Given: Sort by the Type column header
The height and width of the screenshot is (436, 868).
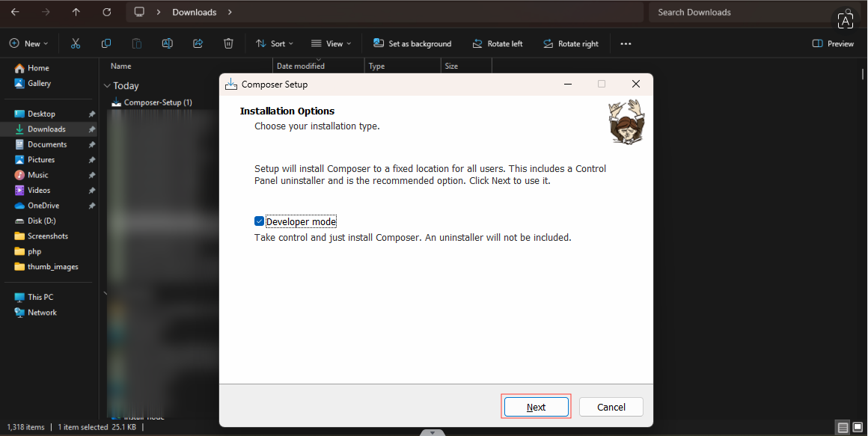Looking at the screenshot, I should tap(376, 66).
